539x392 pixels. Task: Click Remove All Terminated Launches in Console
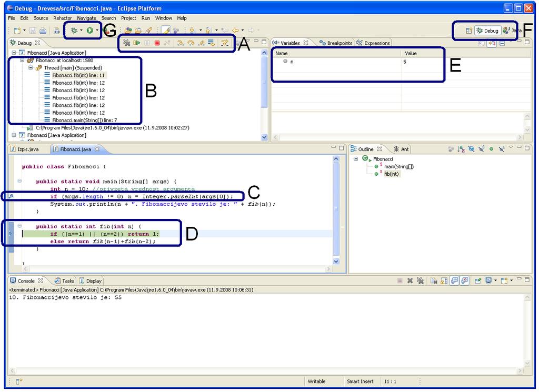[x=420, y=280]
